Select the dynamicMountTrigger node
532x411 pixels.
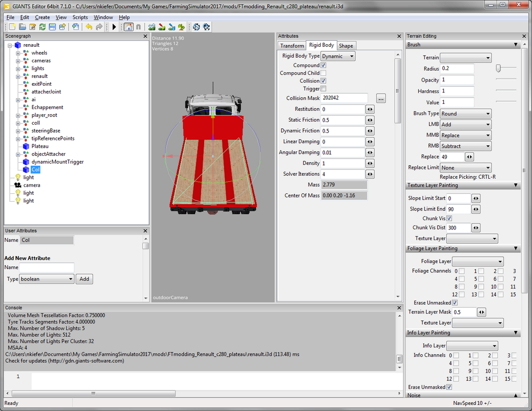57,162
